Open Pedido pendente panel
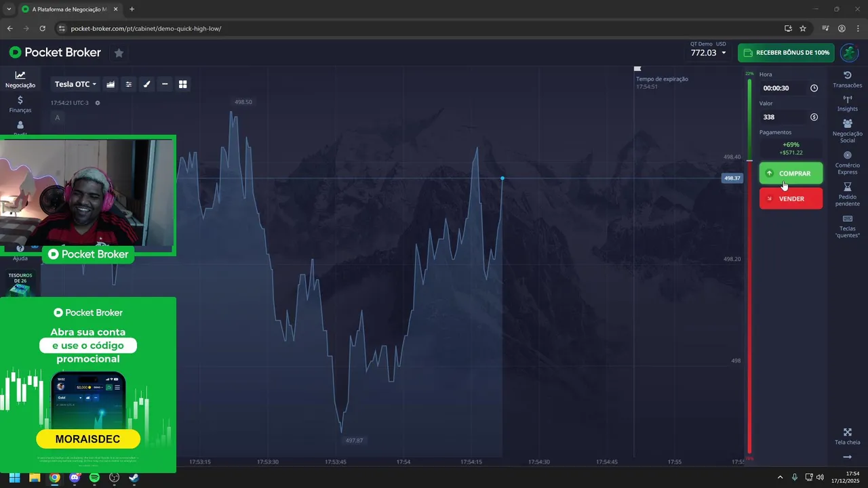Screen dimensions: 868x488 (847, 195)
